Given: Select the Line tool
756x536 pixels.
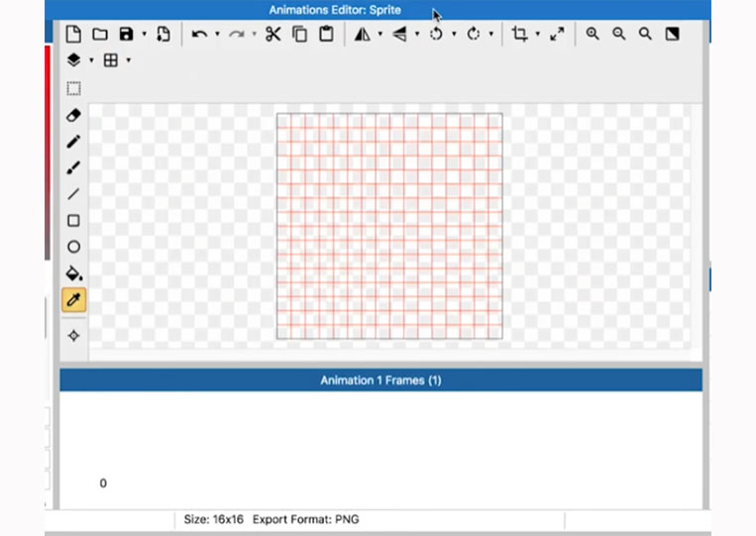Looking at the screenshot, I should click(73, 194).
